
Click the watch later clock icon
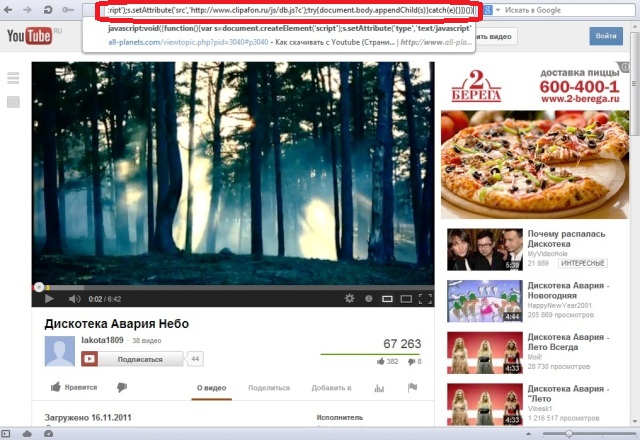pyautogui.click(x=369, y=299)
